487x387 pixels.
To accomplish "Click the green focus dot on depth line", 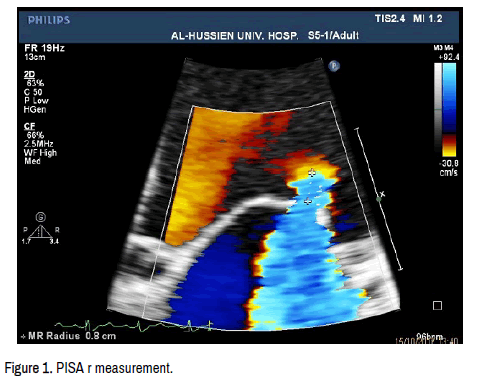I will coord(378,199).
